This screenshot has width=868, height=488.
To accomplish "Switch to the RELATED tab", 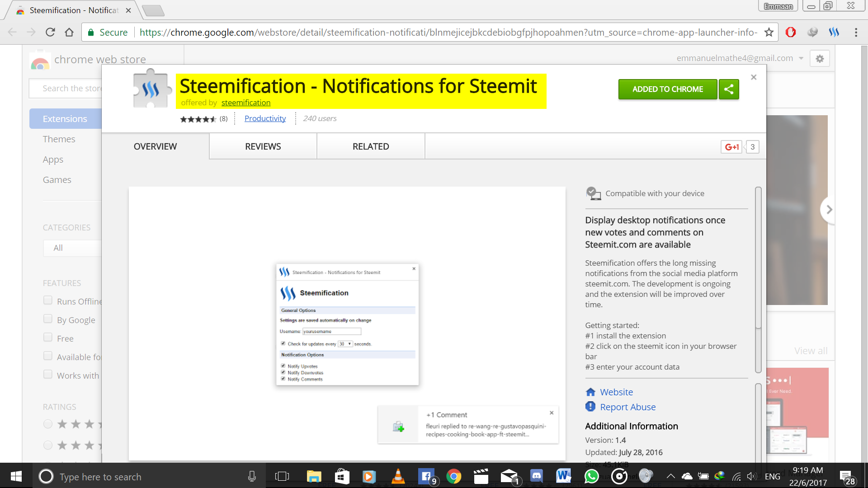I will pos(371,146).
